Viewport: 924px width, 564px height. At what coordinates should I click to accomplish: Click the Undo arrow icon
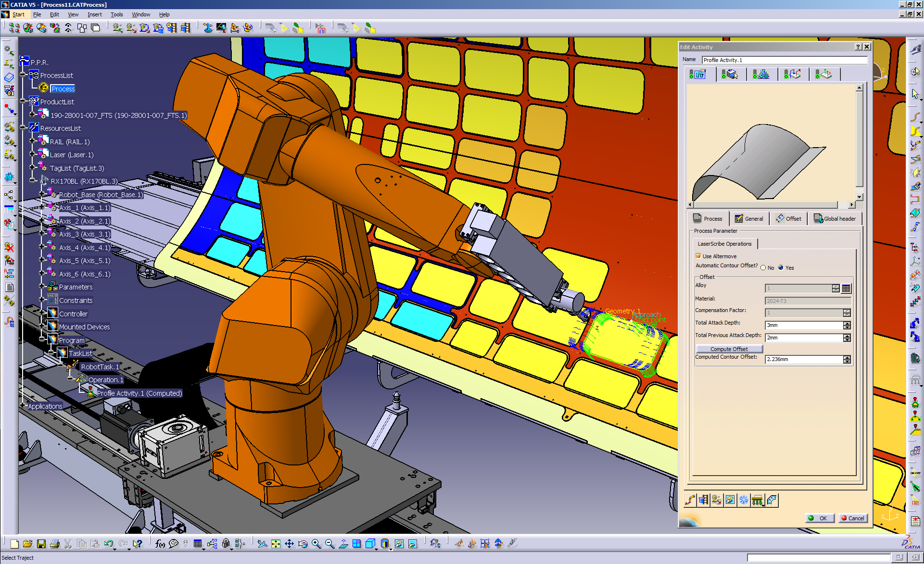(109, 544)
